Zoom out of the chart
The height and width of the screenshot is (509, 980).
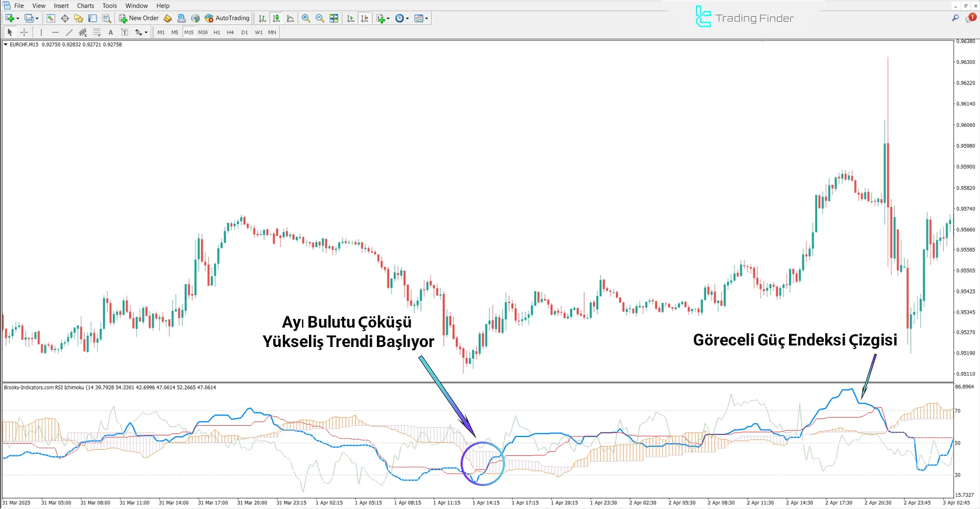tap(320, 18)
